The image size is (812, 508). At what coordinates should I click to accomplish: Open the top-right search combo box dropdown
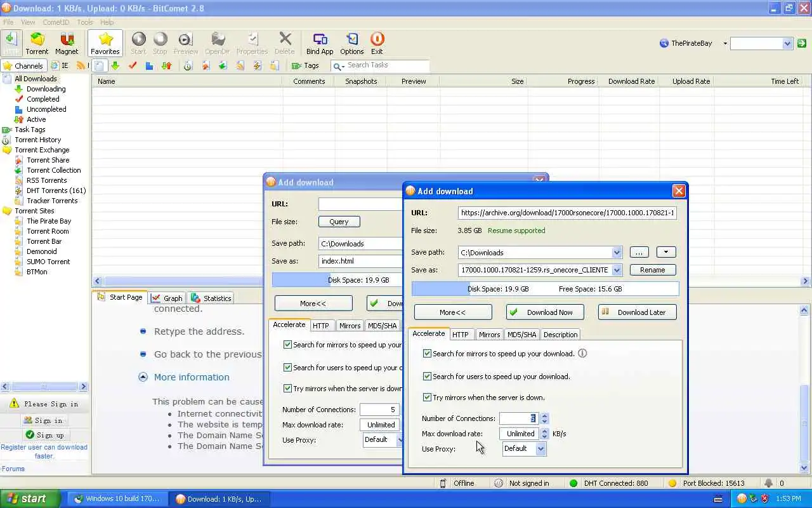(x=787, y=44)
